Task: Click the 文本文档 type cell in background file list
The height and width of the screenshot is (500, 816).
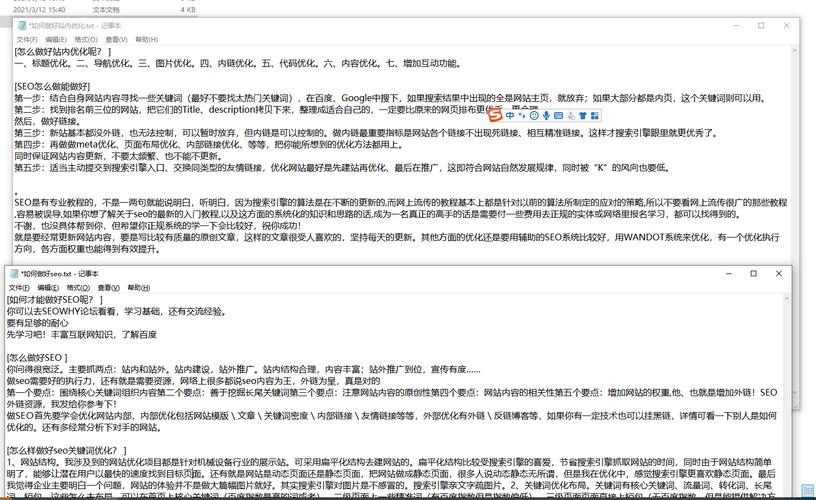Action: 106,10
